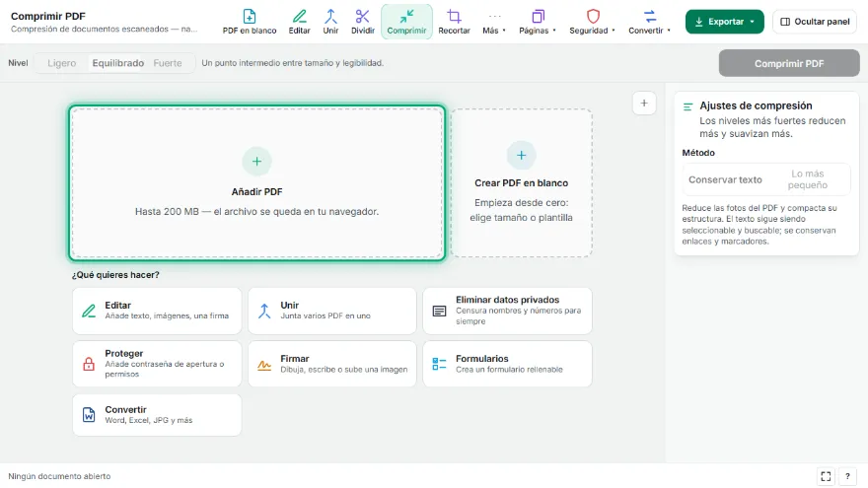
Task: Click the Ajustes de compresión heading
Action: click(756, 105)
